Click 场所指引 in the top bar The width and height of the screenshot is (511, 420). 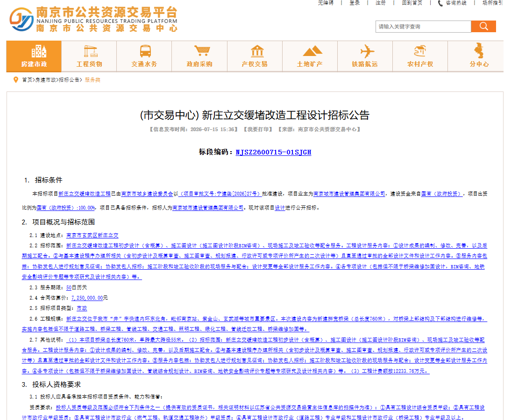(493, 3)
